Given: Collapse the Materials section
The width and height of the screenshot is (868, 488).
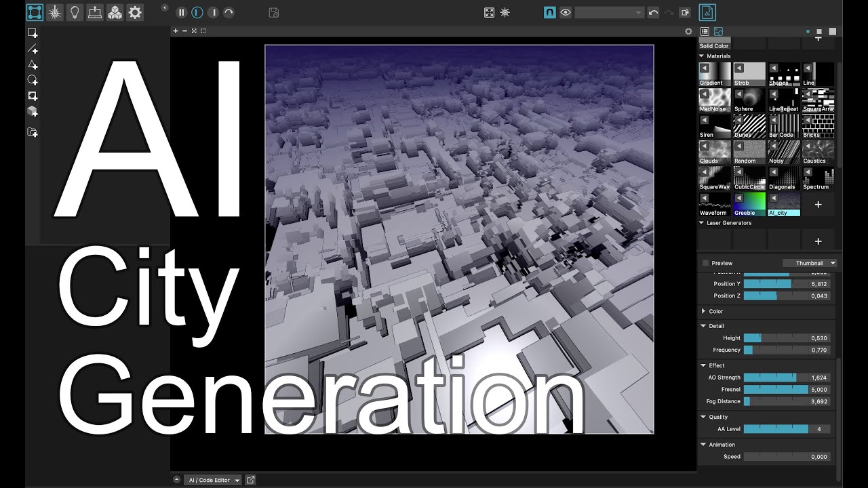Looking at the screenshot, I should point(702,56).
